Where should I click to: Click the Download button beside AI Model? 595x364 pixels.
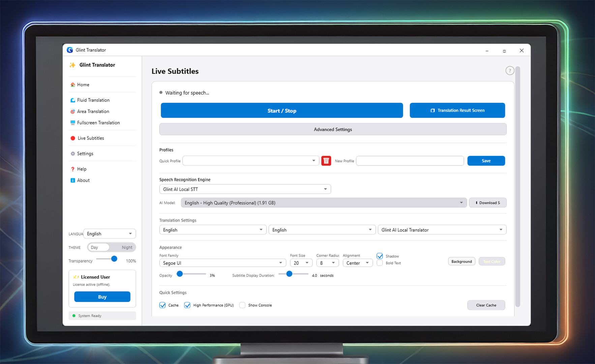click(487, 203)
